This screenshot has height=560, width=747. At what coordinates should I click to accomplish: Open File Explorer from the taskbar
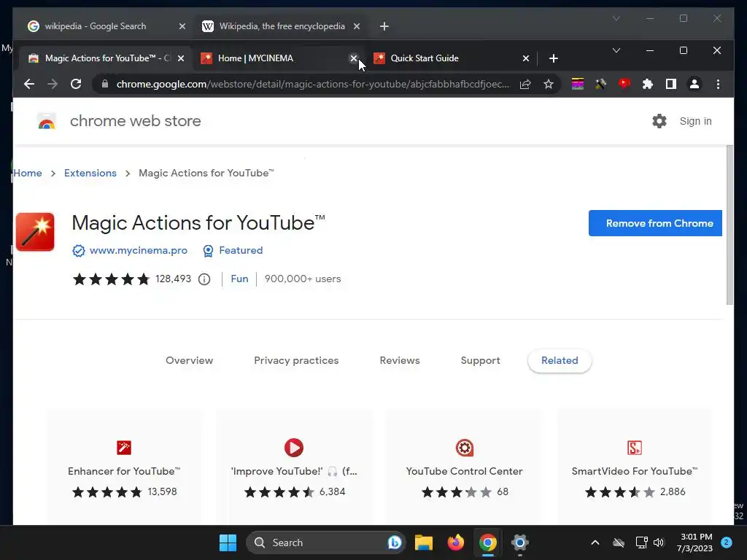(x=424, y=542)
